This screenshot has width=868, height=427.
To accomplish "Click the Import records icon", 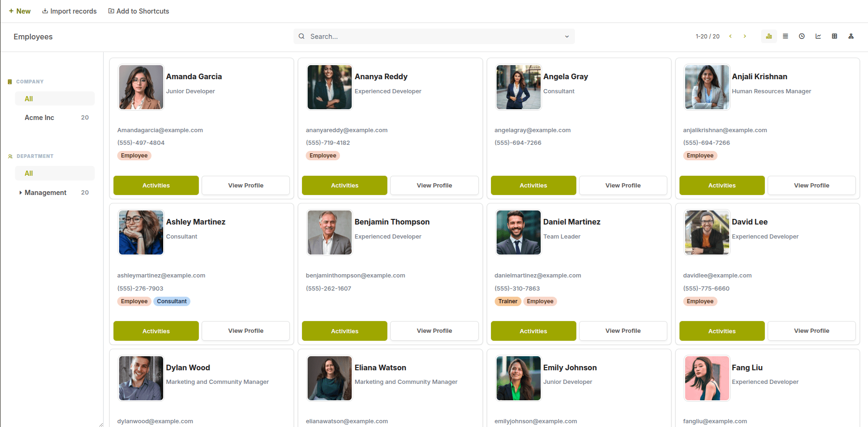I will click(x=45, y=11).
